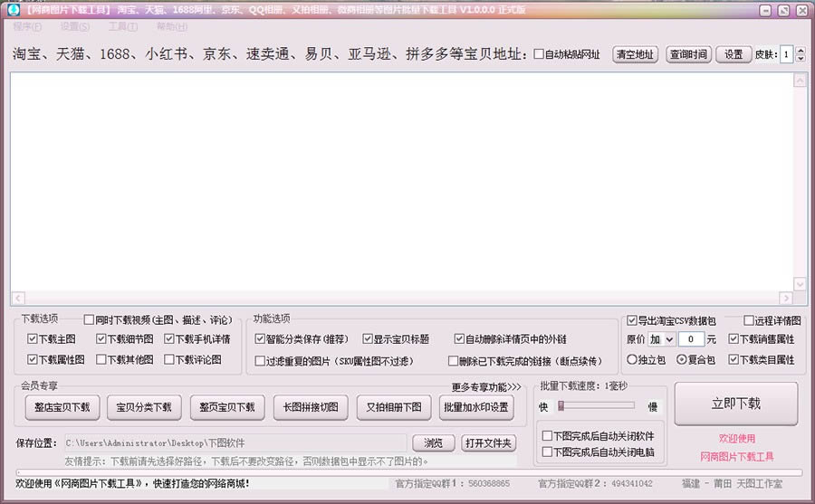Open 批量加水印设置
The width and height of the screenshot is (815, 504).
(x=475, y=407)
